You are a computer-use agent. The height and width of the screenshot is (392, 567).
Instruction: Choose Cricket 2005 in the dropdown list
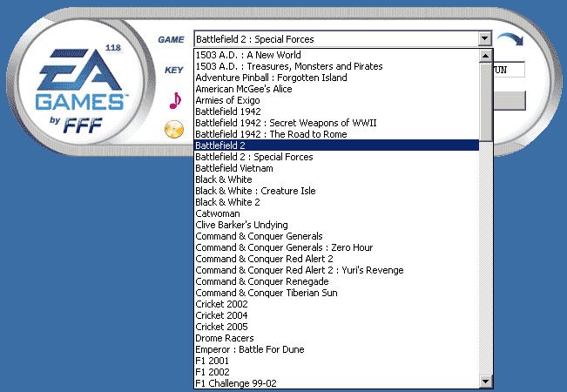[335, 327]
